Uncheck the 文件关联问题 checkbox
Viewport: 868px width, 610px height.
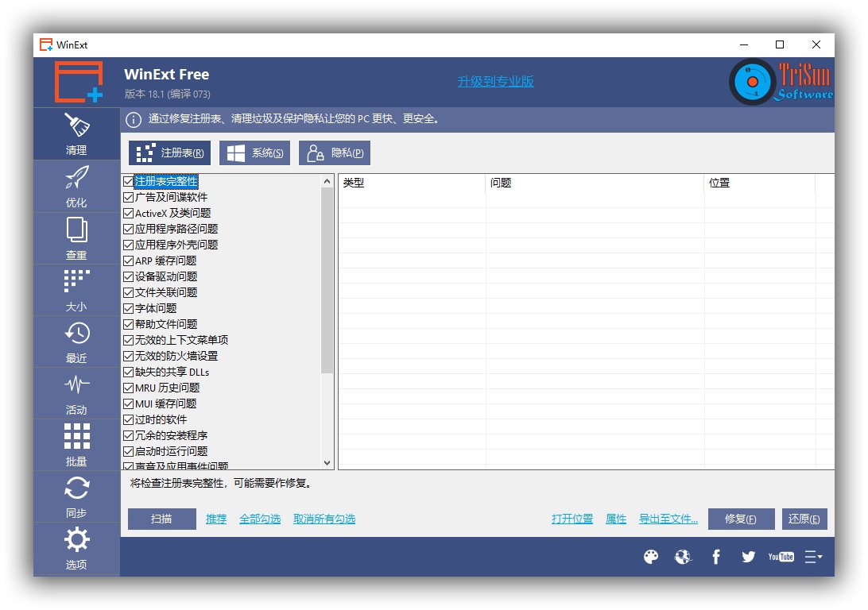(x=129, y=292)
